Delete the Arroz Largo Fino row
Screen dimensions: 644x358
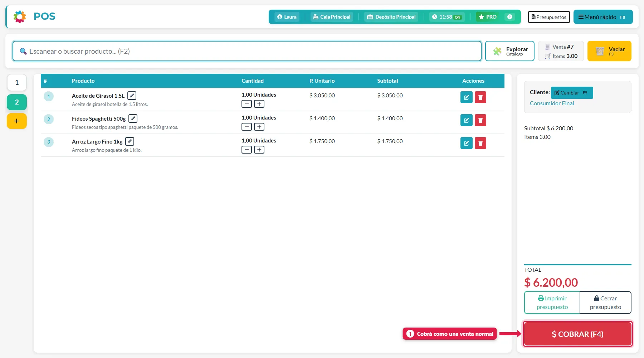(480, 143)
